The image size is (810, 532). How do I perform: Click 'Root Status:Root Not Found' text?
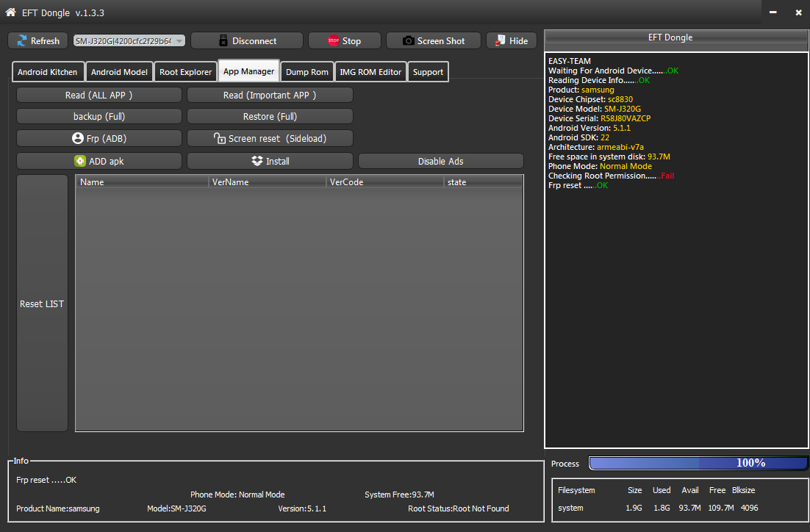pyautogui.click(x=458, y=508)
